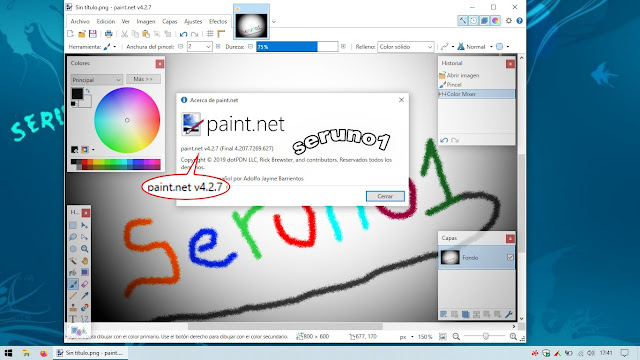Toggle the History window button

[x=473, y=20]
